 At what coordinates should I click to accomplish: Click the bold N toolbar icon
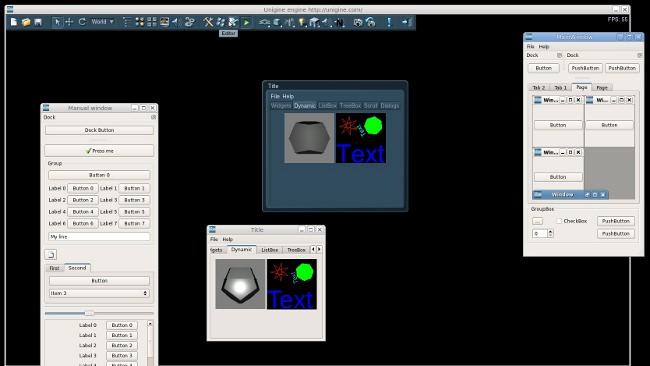tap(340, 22)
